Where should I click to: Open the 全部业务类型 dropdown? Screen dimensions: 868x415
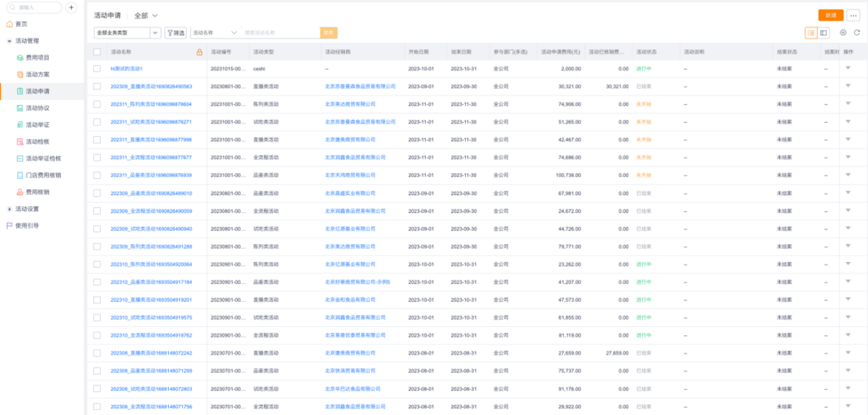tap(127, 33)
